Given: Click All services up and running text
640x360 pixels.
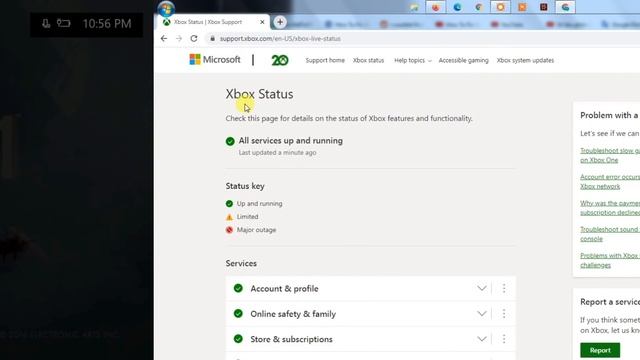Looking at the screenshot, I should pyautogui.click(x=291, y=140).
